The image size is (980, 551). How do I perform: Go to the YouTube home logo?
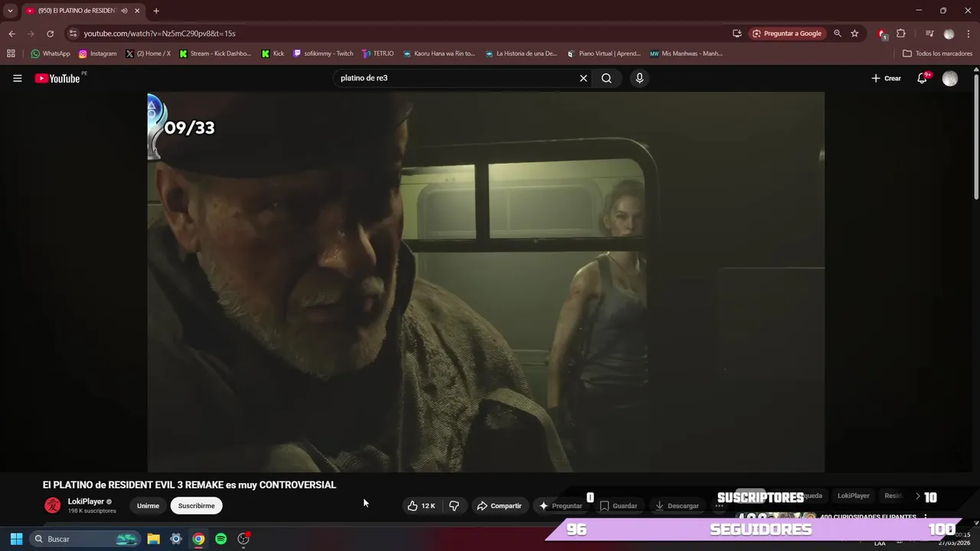[x=57, y=78]
